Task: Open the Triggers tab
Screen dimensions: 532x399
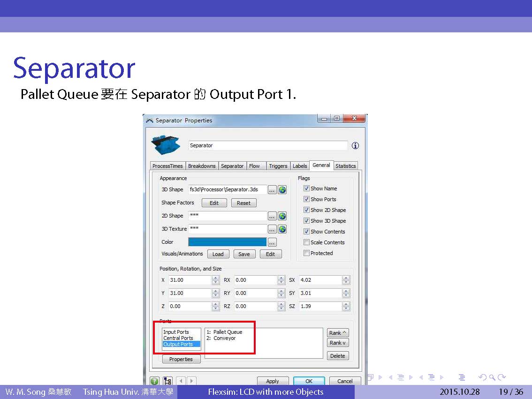Action: pyautogui.click(x=278, y=166)
